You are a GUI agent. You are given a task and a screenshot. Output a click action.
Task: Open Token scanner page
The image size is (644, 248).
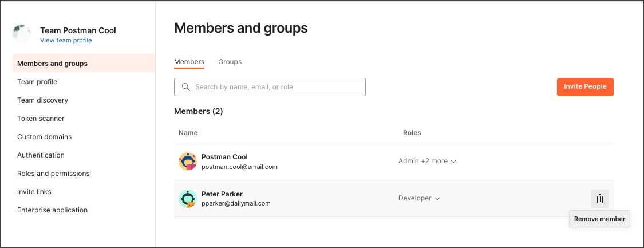click(41, 118)
